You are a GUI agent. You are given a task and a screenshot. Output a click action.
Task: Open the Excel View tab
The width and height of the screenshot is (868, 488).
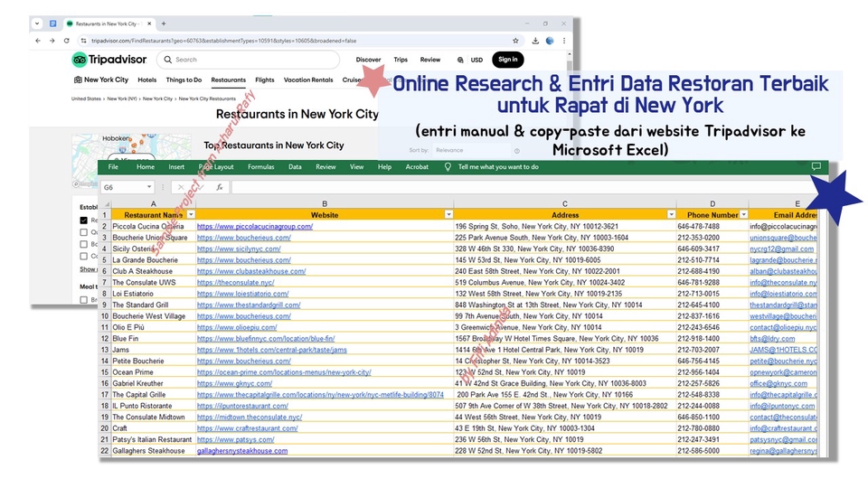point(356,166)
